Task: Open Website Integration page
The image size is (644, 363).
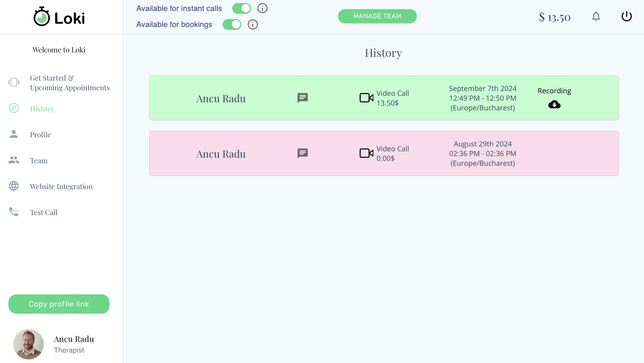Action: [x=61, y=187]
